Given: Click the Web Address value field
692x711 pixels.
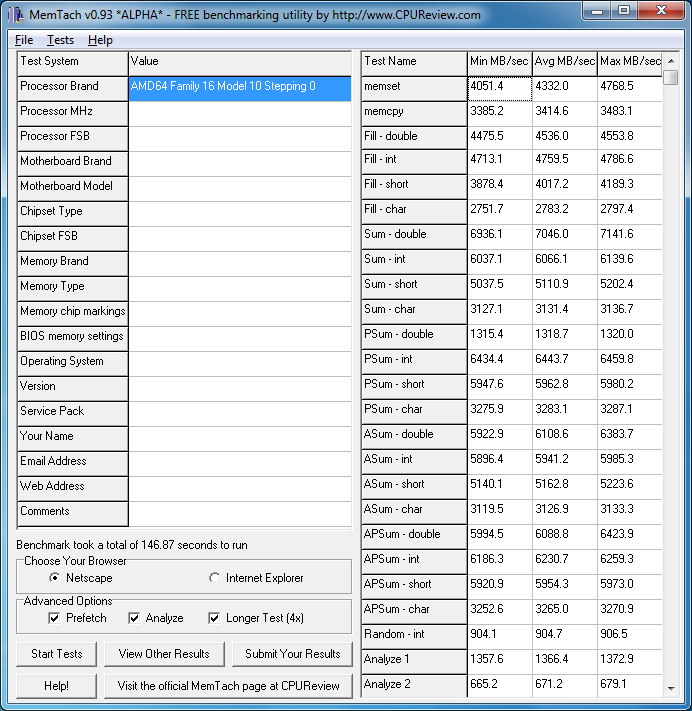Looking at the screenshot, I should pos(240,488).
